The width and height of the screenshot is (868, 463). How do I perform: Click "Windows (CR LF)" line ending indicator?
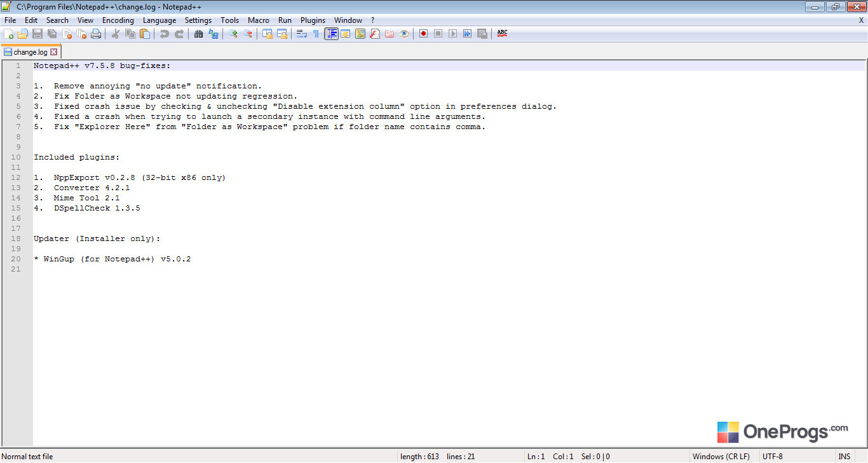tap(721, 457)
